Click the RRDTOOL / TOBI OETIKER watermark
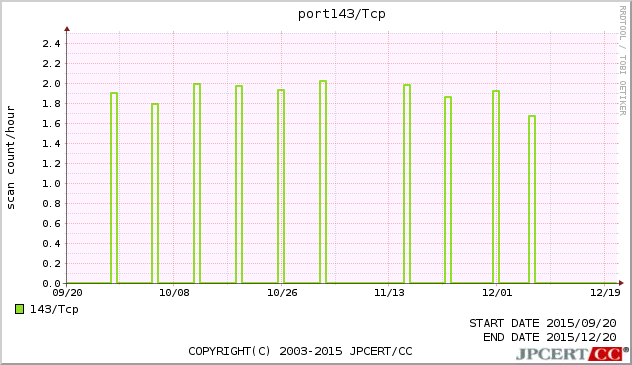The width and height of the screenshot is (632, 365). pyautogui.click(x=623, y=60)
